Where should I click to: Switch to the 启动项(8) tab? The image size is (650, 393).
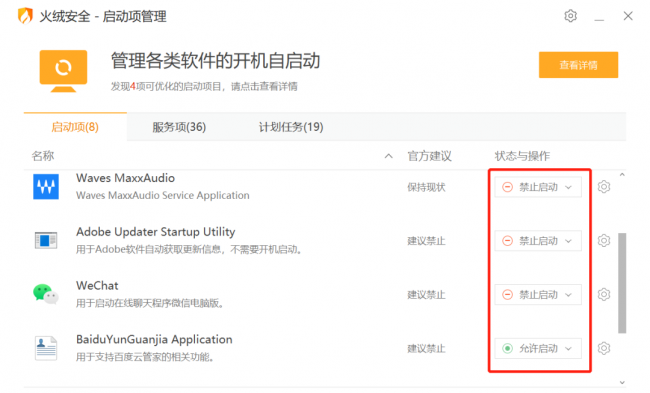(75, 127)
